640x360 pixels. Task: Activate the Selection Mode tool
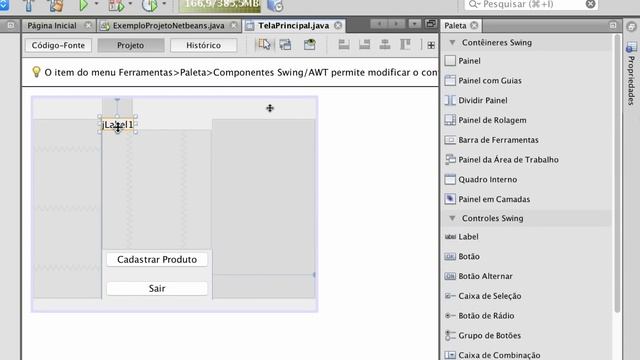pos(264,44)
